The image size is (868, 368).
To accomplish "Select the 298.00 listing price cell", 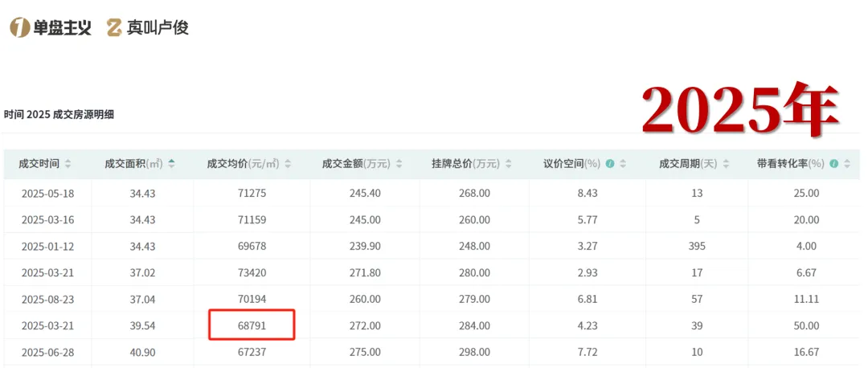I will [473, 352].
